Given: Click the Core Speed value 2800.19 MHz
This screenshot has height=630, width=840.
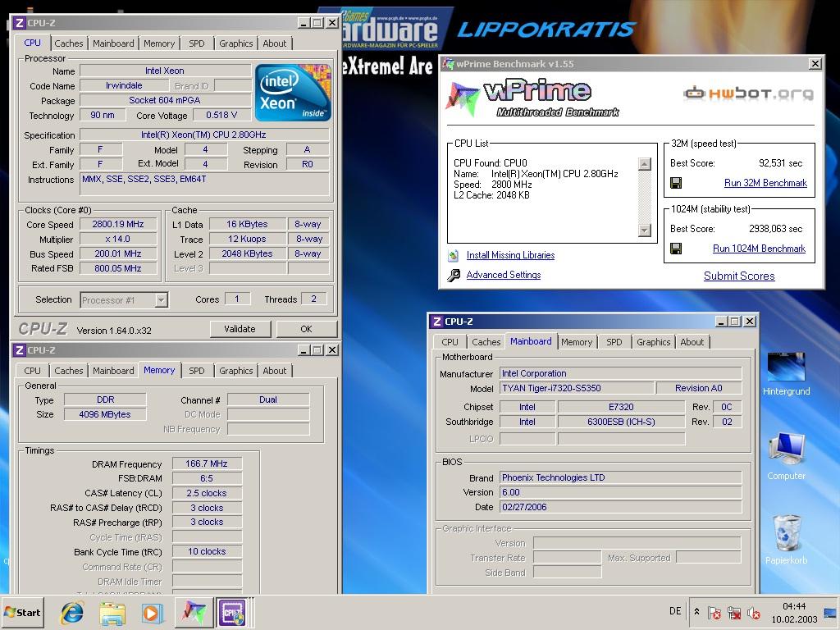Looking at the screenshot, I should pyautogui.click(x=118, y=225).
